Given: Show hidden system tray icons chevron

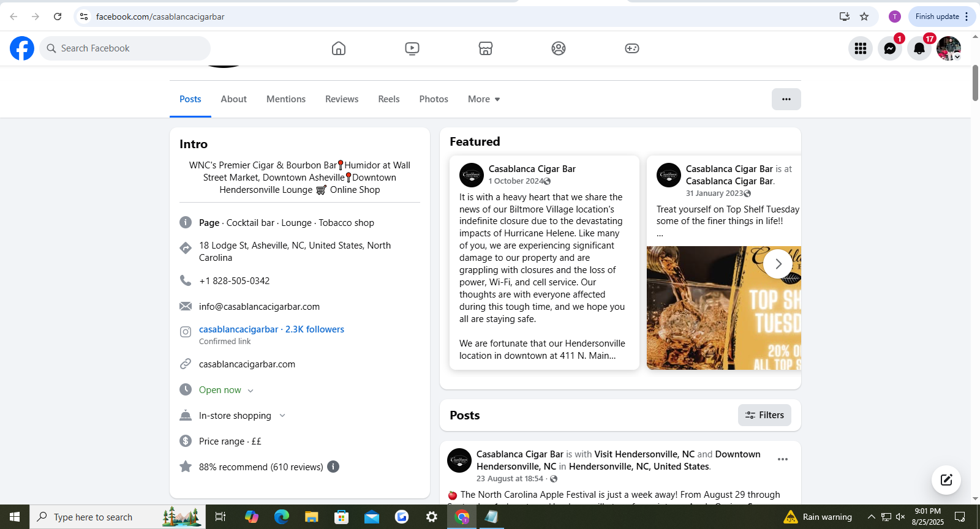Looking at the screenshot, I should tap(871, 517).
